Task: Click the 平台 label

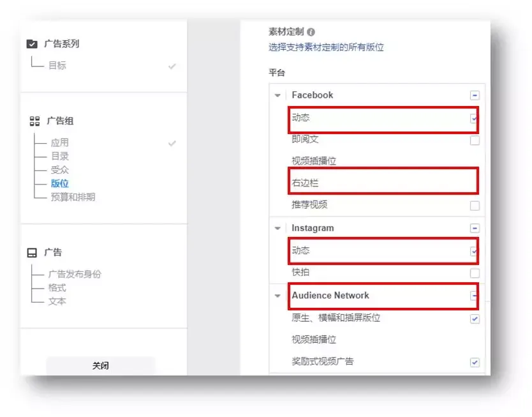Action: [277, 73]
